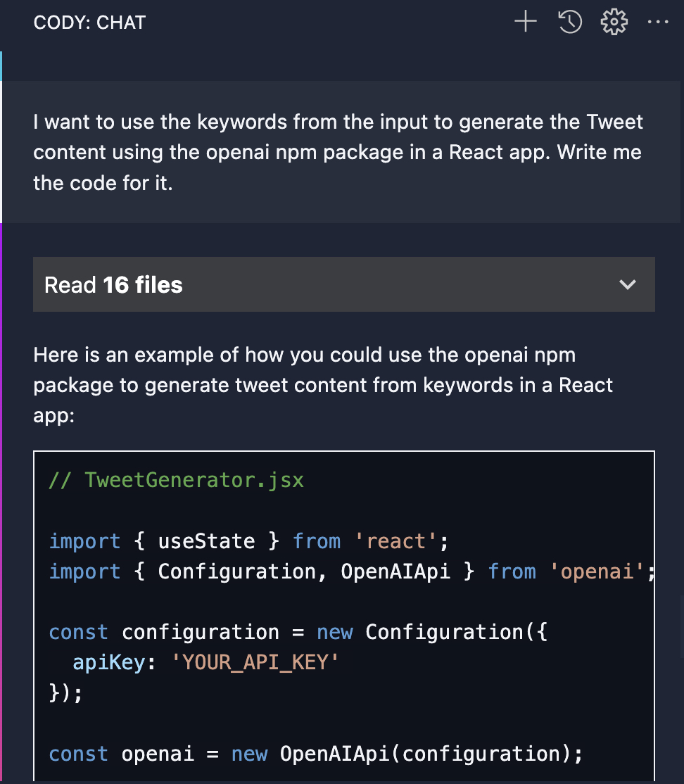Screen dimensions: 684x784
Task: Click the new Configuration({ code line
Action: pyautogui.click(x=298, y=632)
